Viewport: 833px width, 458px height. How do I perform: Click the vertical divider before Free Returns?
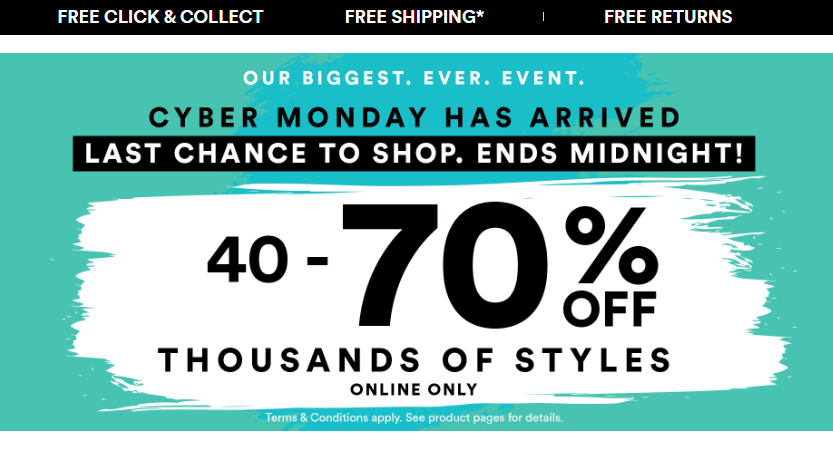[543, 17]
